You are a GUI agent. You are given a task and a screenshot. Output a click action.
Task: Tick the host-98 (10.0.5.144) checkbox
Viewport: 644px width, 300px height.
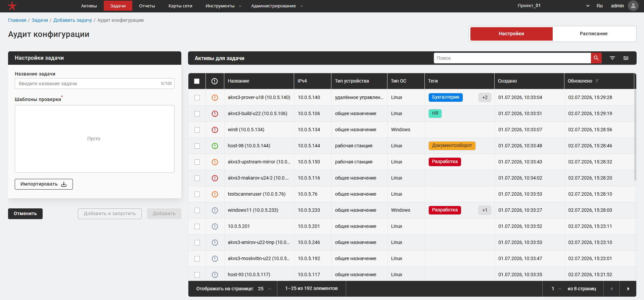197,146
